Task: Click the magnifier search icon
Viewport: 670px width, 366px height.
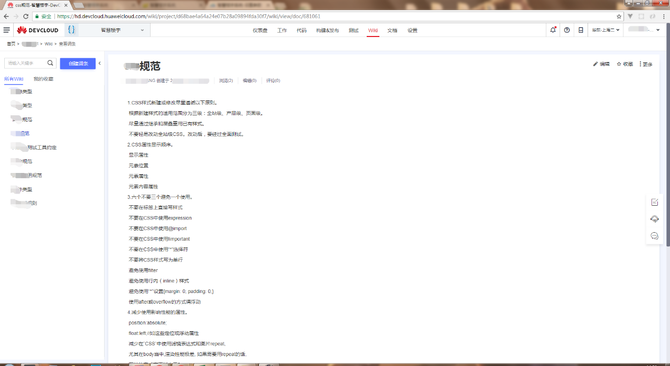Action: (50, 63)
